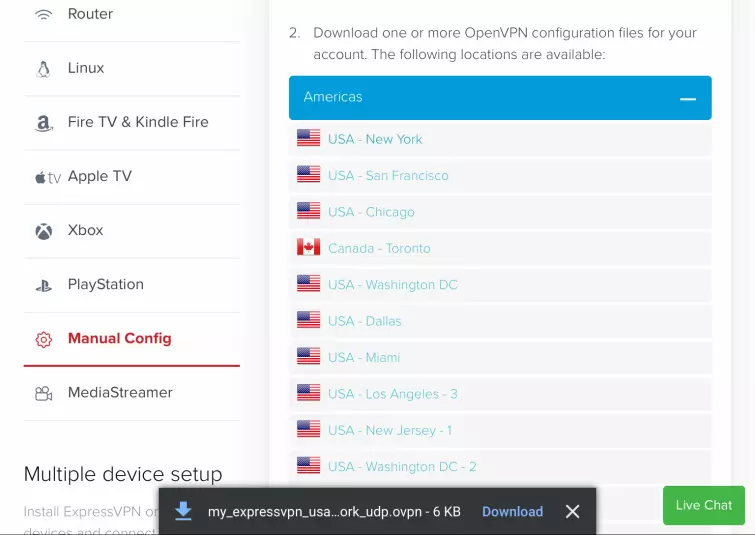
Task: Click the Manual Config gear icon
Action: pyautogui.click(x=43, y=339)
